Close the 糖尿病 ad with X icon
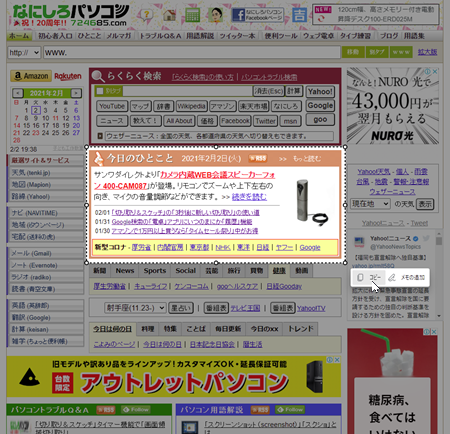Image resolution: width=450 pixels, height=434 pixels. click(434, 332)
